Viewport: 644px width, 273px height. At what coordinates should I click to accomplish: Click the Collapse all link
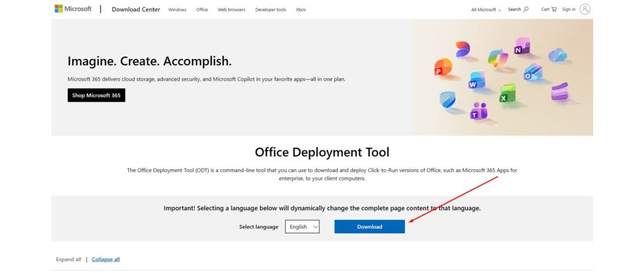106,259
